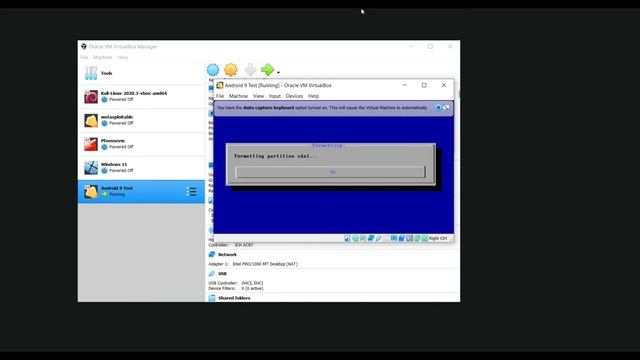Viewport: 640px width, 360px height.
Task: Dismiss the Auto capture keyboard notification
Action: (438, 108)
